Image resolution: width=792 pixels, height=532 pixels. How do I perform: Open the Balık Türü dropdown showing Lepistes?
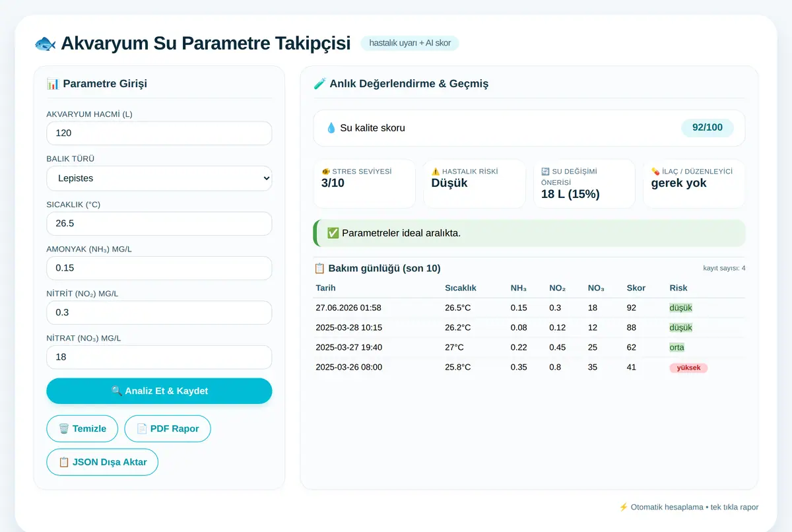(x=159, y=178)
